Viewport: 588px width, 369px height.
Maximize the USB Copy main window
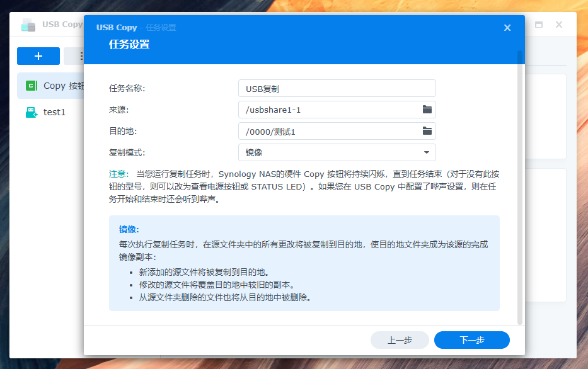[539, 25]
